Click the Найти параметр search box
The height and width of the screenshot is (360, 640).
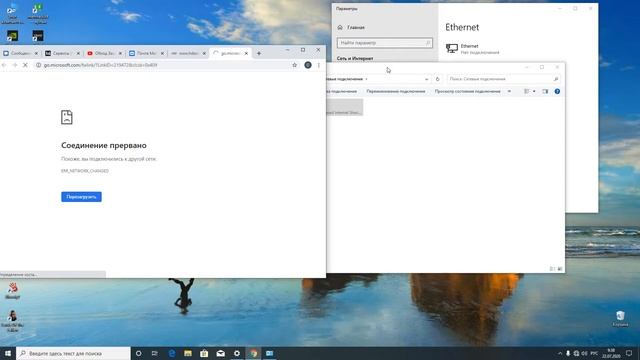(x=384, y=43)
